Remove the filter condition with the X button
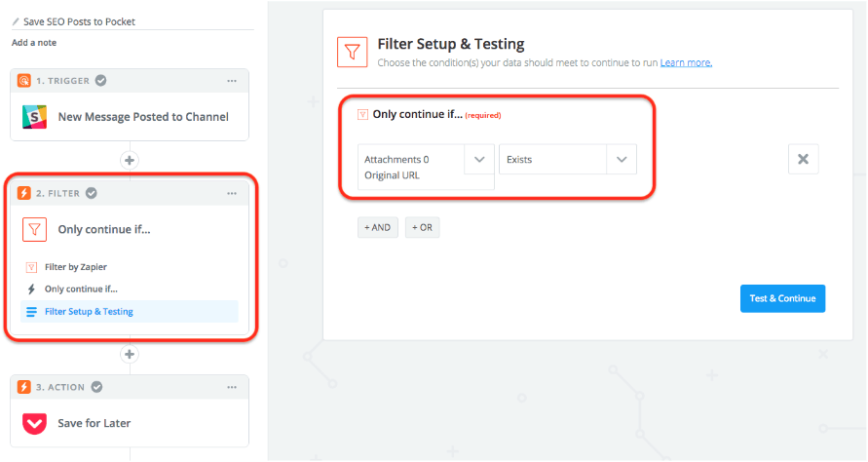Viewport: 868px width, 462px height. coord(803,159)
